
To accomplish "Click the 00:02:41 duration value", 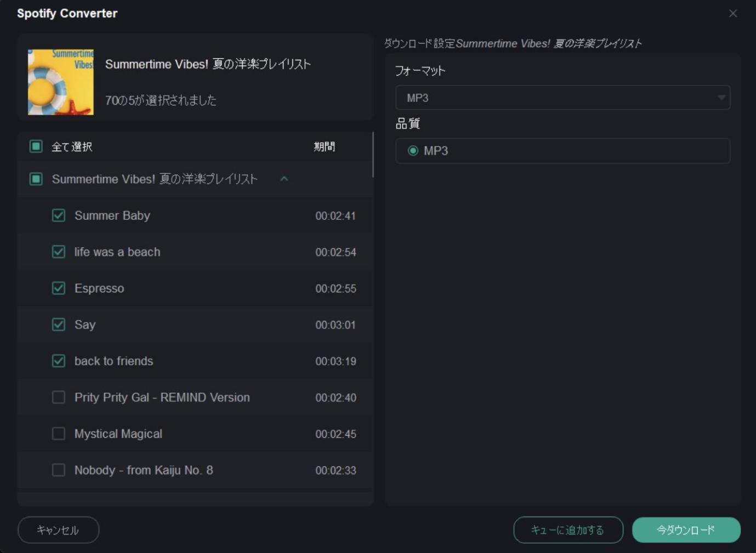I will tap(336, 216).
